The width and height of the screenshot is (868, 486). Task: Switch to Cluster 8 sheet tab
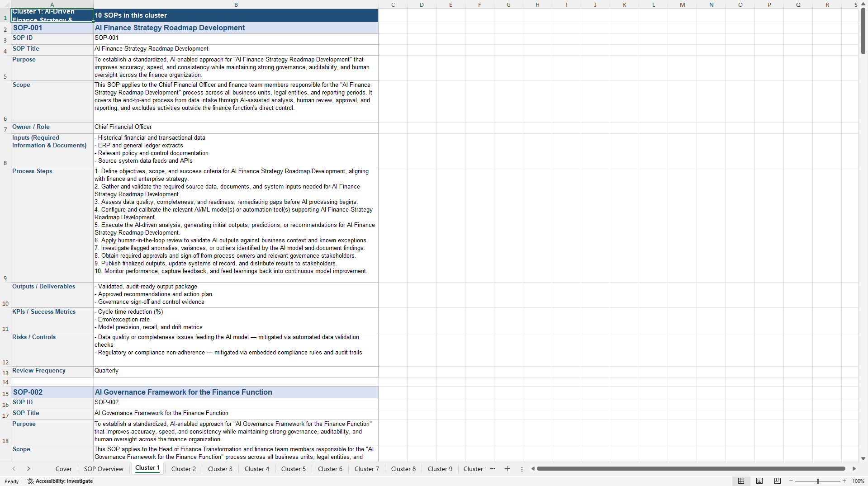pyautogui.click(x=403, y=469)
